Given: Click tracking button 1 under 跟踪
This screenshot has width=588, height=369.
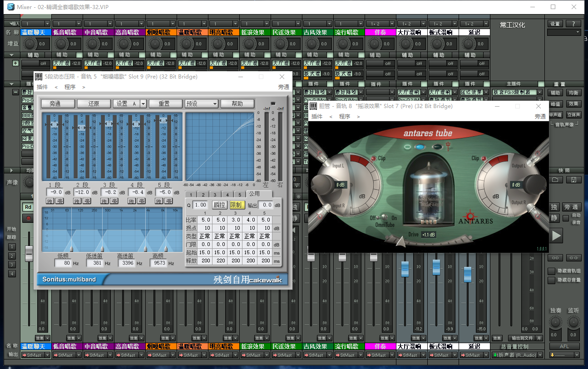Looking at the screenshot, I should point(12,247).
